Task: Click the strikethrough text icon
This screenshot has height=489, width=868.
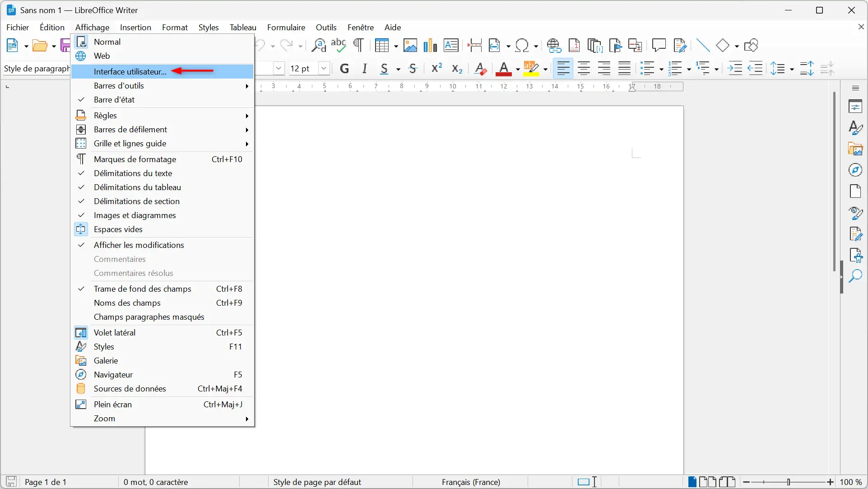Action: coord(413,69)
